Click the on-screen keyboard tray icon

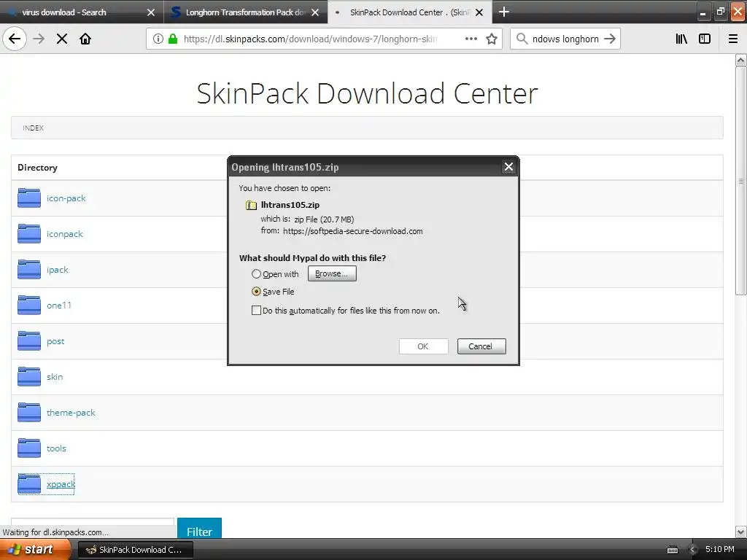point(673,550)
